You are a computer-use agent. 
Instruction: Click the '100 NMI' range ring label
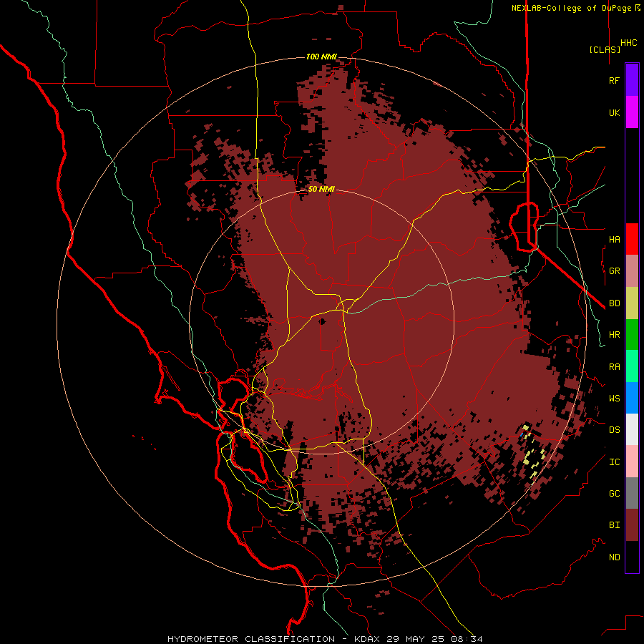pyautogui.click(x=321, y=57)
